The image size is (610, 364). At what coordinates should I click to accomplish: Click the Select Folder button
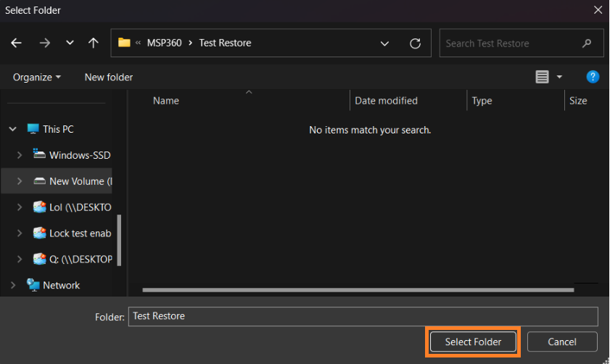472,342
